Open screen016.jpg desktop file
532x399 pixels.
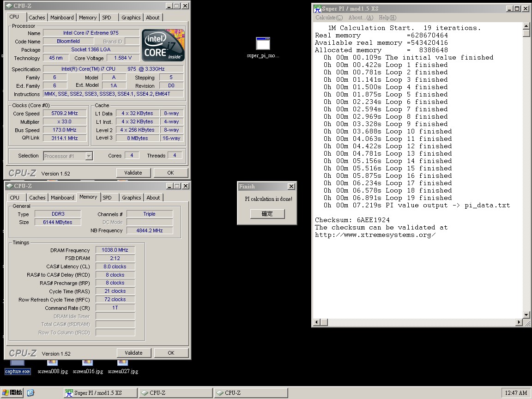(x=88, y=367)
